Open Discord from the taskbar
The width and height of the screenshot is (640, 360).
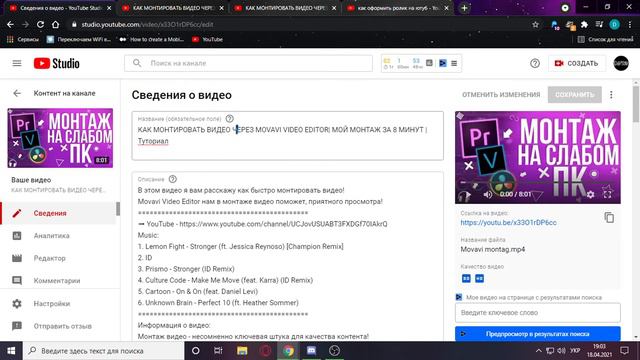pos(311,351)
